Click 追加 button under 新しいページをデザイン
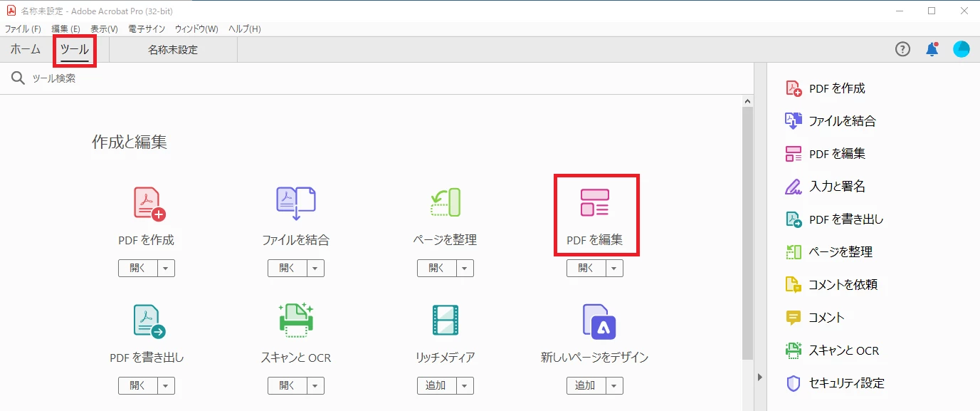Image resolution: width=980 pixels, height=411 pixels. tap(586, 385)
